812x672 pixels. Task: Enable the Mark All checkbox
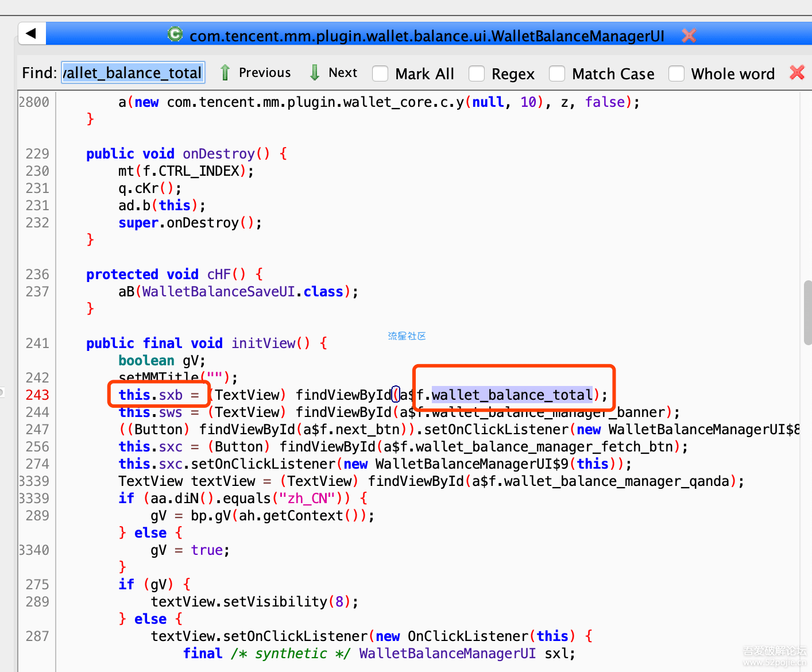pos(380,74)
